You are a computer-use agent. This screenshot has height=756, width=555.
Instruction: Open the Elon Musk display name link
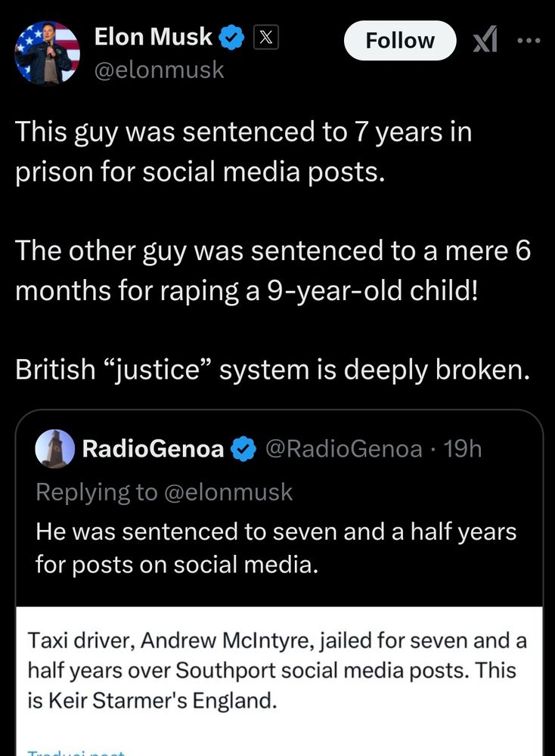tap(153, 36)
